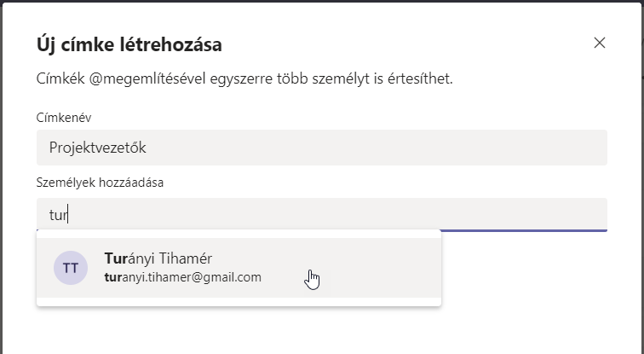Click the Projektvezetők text in tag name
This screenshot has height=354, width=644.
(98, 148)
